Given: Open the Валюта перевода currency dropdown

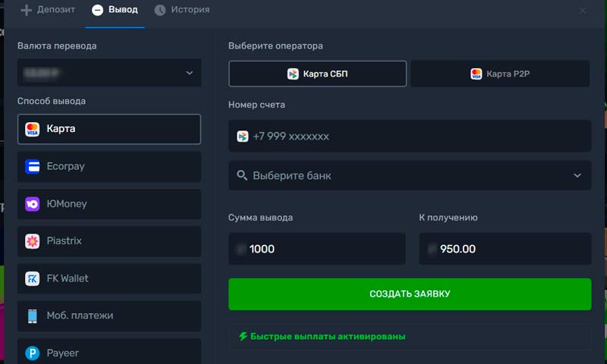Looking at the screenshot, I should tap(109, 73).
